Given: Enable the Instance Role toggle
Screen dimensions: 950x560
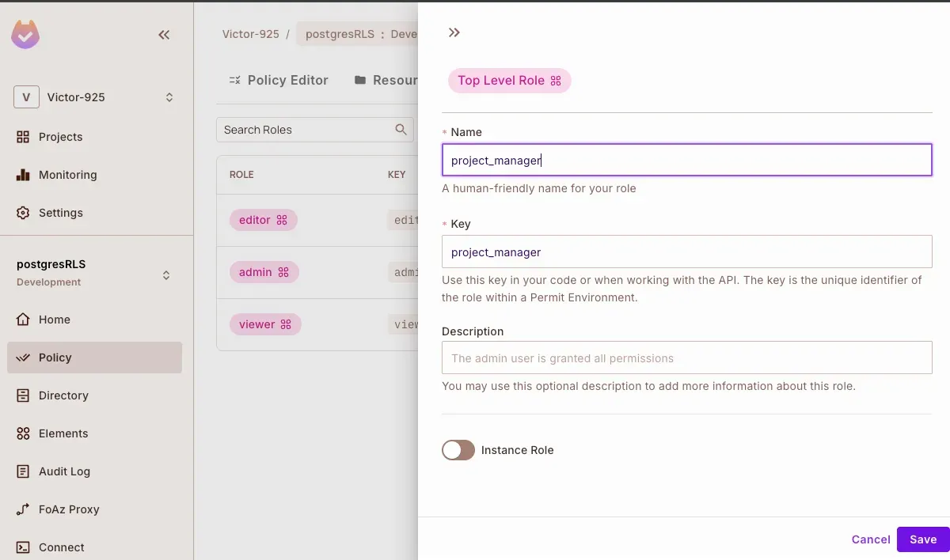Looking at the screenshot, I should coord(458,450).
